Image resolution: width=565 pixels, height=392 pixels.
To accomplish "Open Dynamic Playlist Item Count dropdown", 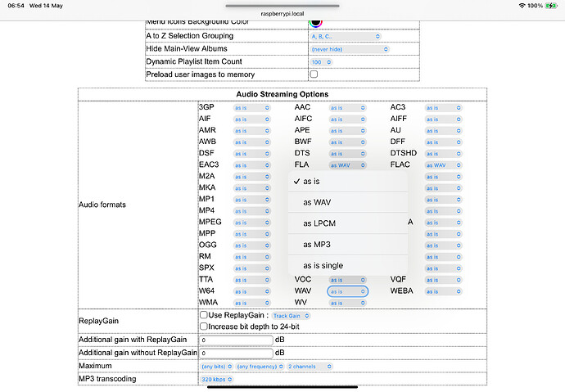I will [x=321, y=62].
